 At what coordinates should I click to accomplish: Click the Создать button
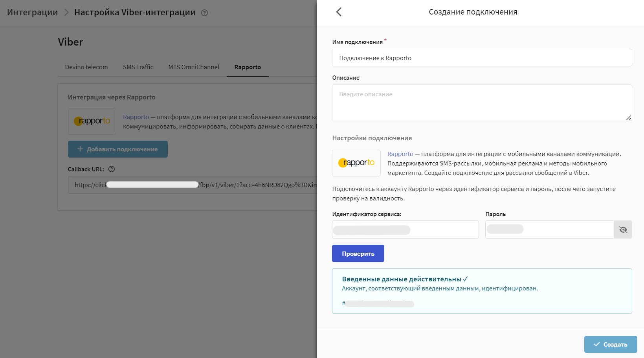(x=610, y=344)
